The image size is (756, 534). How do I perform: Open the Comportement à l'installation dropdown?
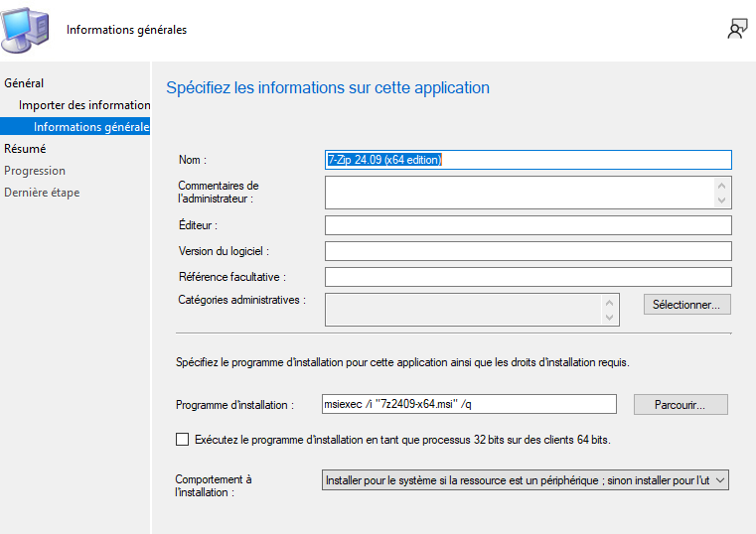(x=527, y=480)
